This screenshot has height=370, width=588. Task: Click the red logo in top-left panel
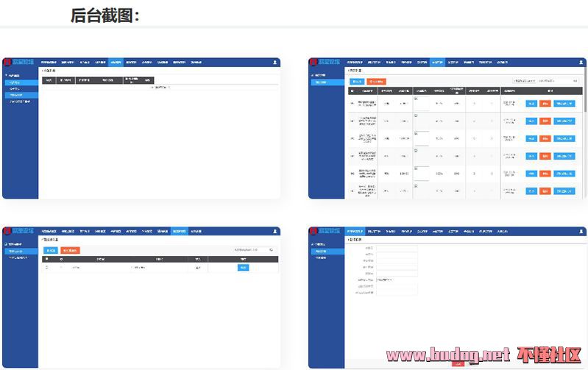7,63
